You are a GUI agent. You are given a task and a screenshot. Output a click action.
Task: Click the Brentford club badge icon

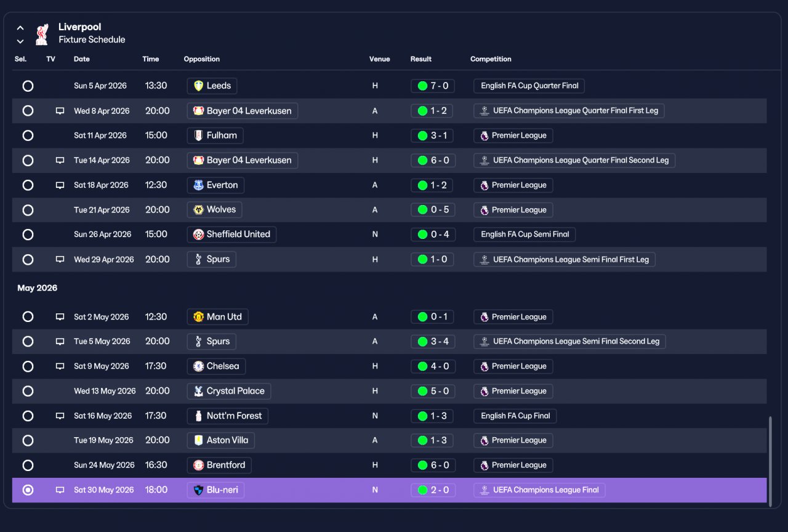point(198,465)
